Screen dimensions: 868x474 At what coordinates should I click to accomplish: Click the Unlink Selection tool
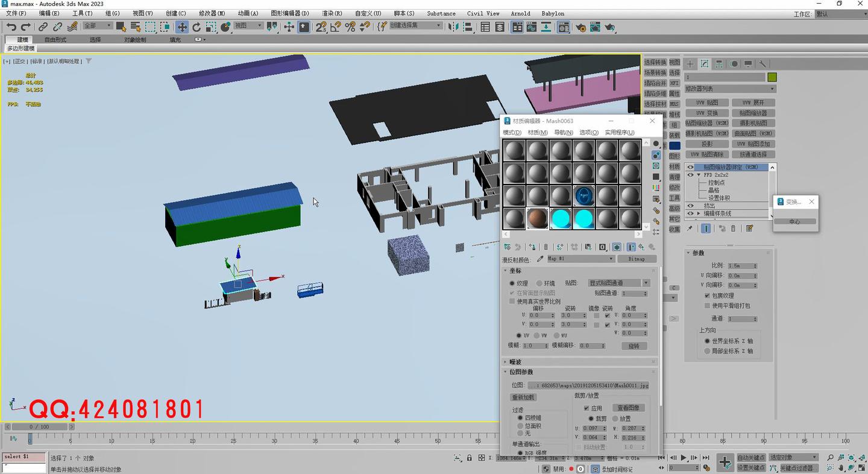(58, 27)
